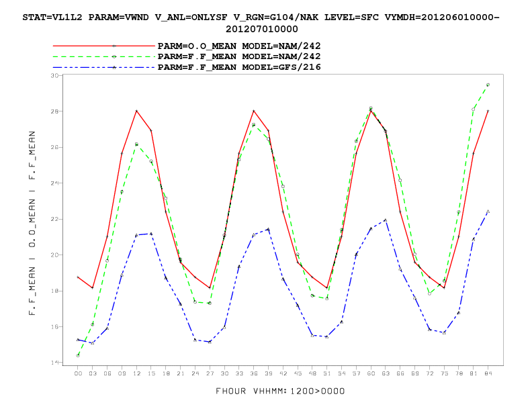Viewport: 532px width, 411px height.
Task: Click x-axis tick label 42
Action: pyautogui.click(x=283, y=373)
